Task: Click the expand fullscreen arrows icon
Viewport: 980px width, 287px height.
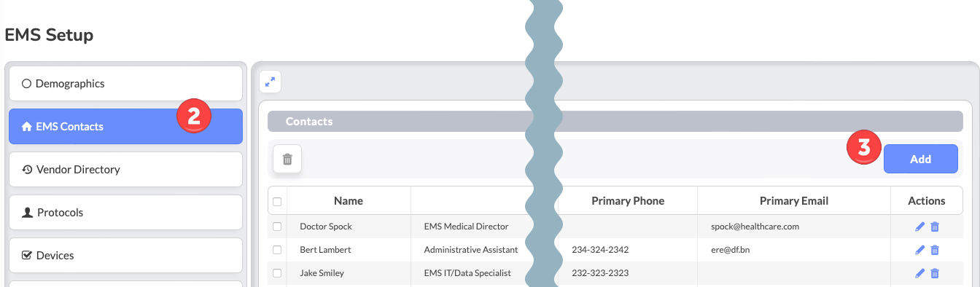Action: pyautogui.click(x=271, y=82)
